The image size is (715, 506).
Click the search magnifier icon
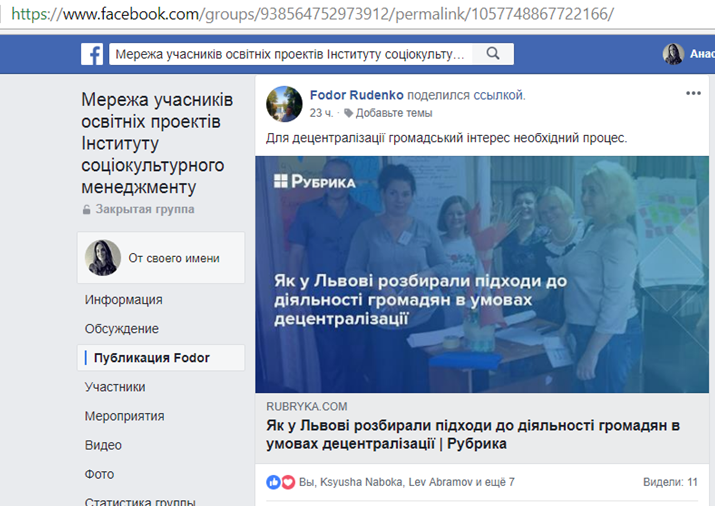tap(493, 54)
